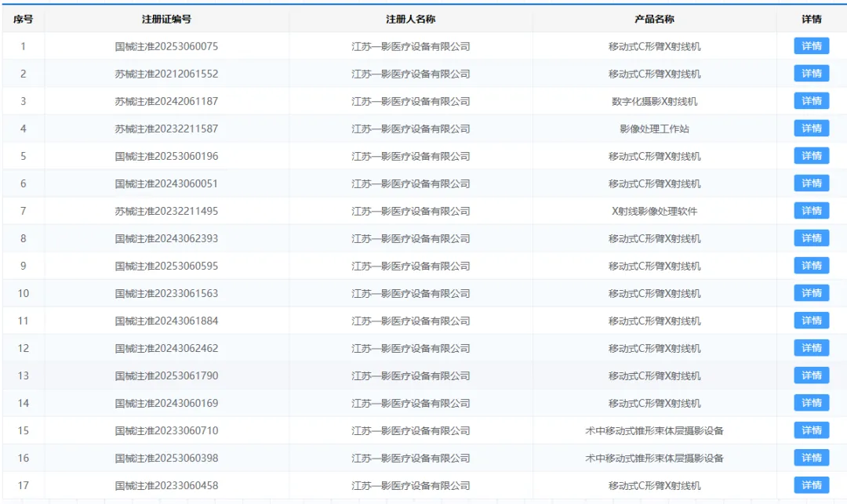Open 详情 for 国械注准20243060169
Image resolution: width=847 pixels, height=504 pixels.
pos(812,403)
